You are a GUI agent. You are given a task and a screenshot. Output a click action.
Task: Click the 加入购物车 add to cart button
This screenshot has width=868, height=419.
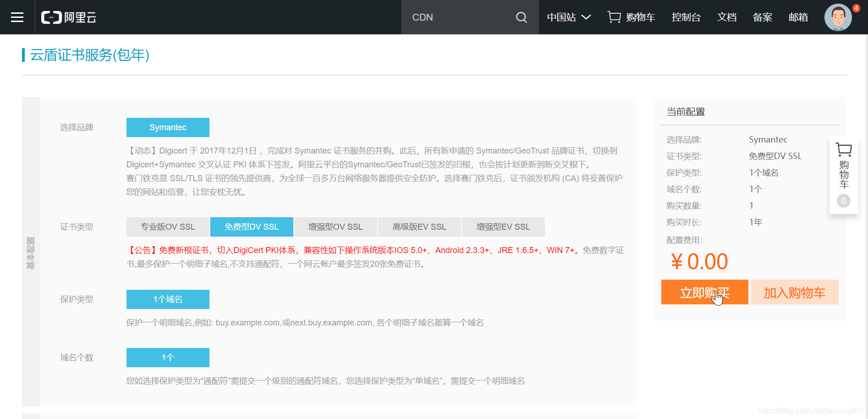[x=795, y=292]
